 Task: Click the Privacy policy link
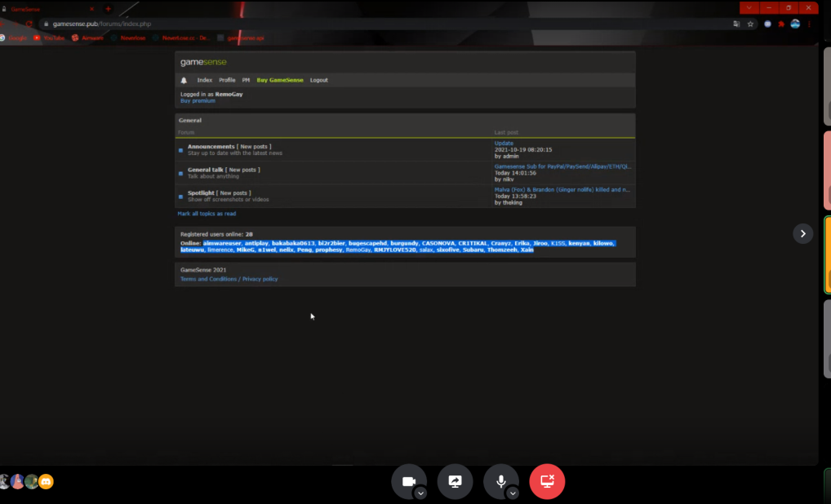coord(260,279)
